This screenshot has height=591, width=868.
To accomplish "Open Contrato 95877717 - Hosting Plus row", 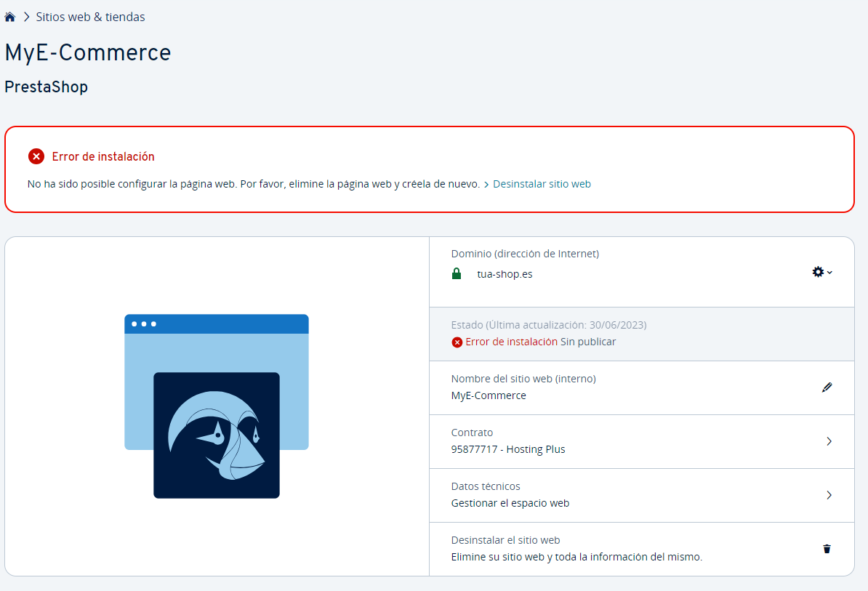I will (642, 441).
